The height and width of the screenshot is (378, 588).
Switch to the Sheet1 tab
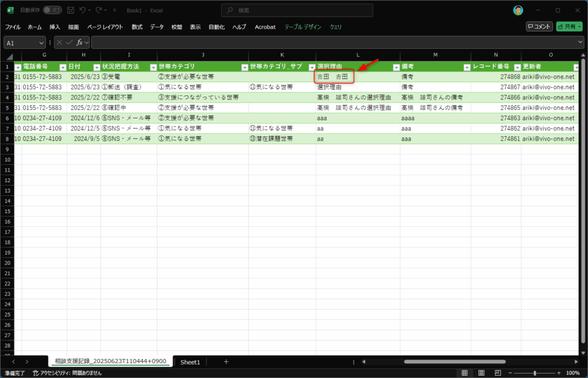pyautogui.click(x=190, y=362)
